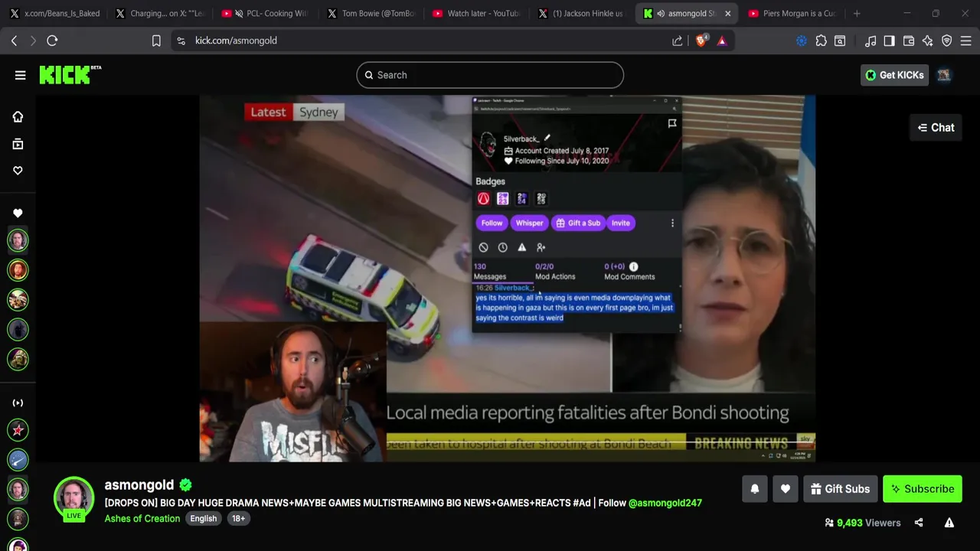
Task: Open the Brave VPN shield icon
Action: pyautogui.click(x=947, y=41)
